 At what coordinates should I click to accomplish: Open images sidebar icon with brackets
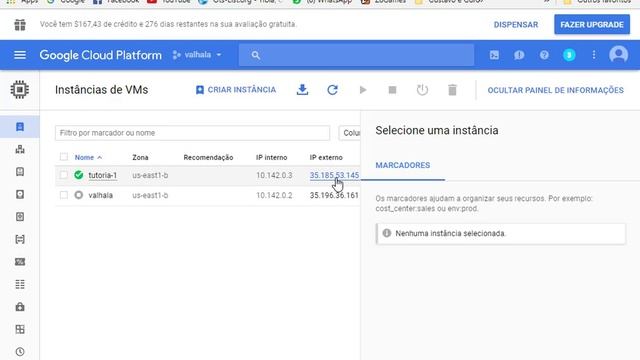20,239
